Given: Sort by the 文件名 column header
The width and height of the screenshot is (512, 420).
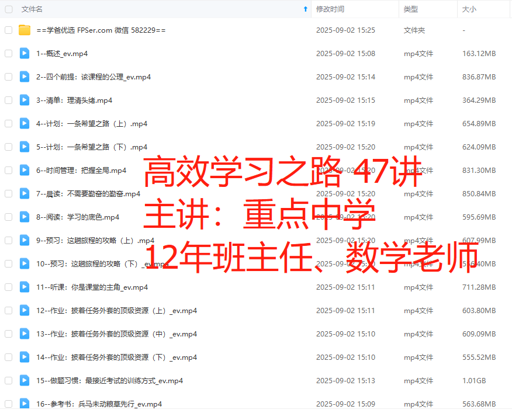Looking at the screenshot, I should coord(32,9).
